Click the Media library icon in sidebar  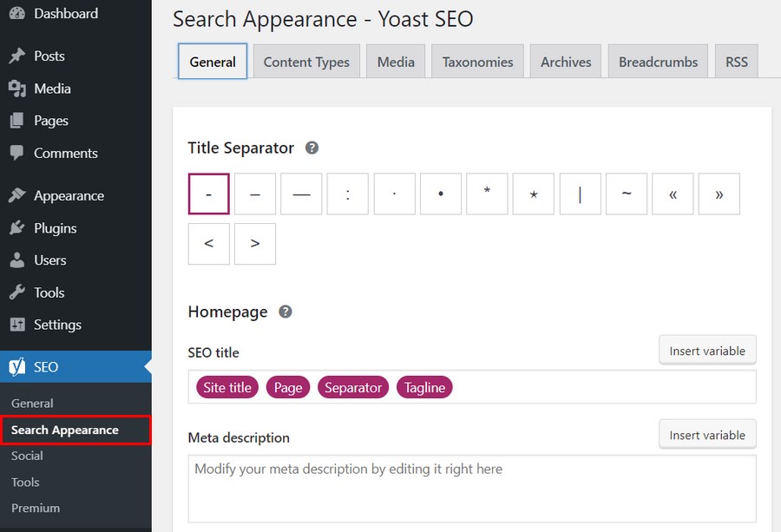(17, 89)
